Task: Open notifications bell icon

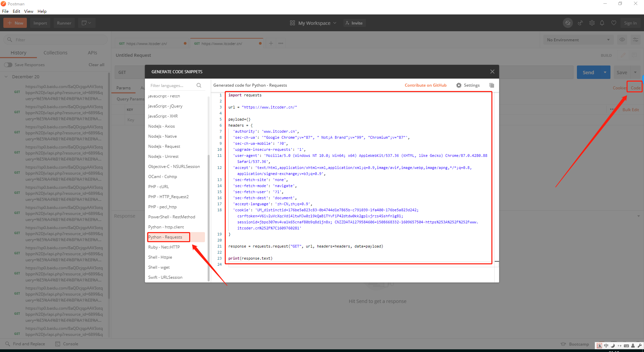Action: coord(602,23)
